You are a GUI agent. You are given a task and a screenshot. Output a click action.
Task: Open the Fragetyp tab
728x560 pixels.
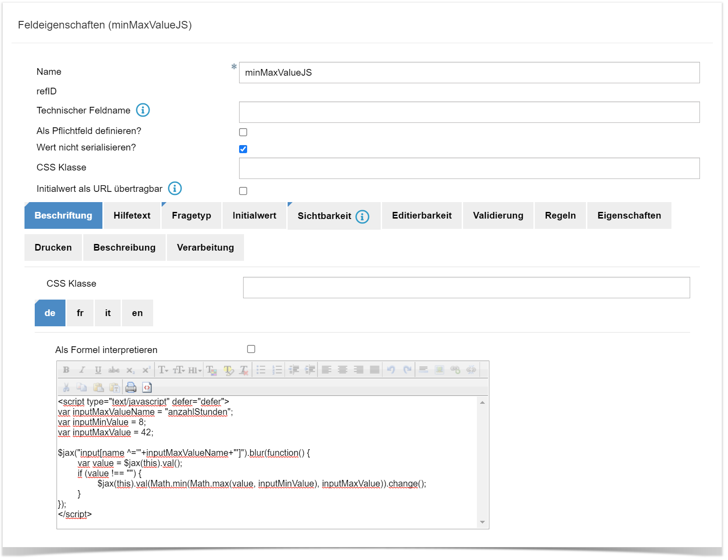point(191,215)
